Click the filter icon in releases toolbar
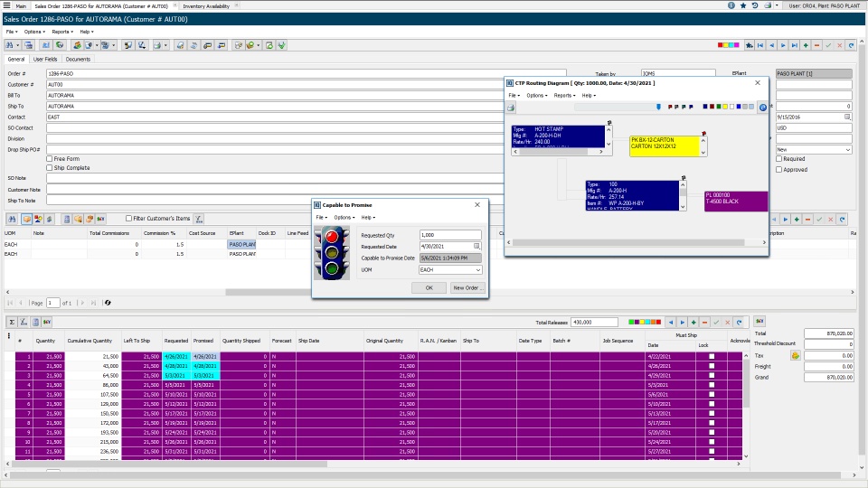 tap(24, 322)
